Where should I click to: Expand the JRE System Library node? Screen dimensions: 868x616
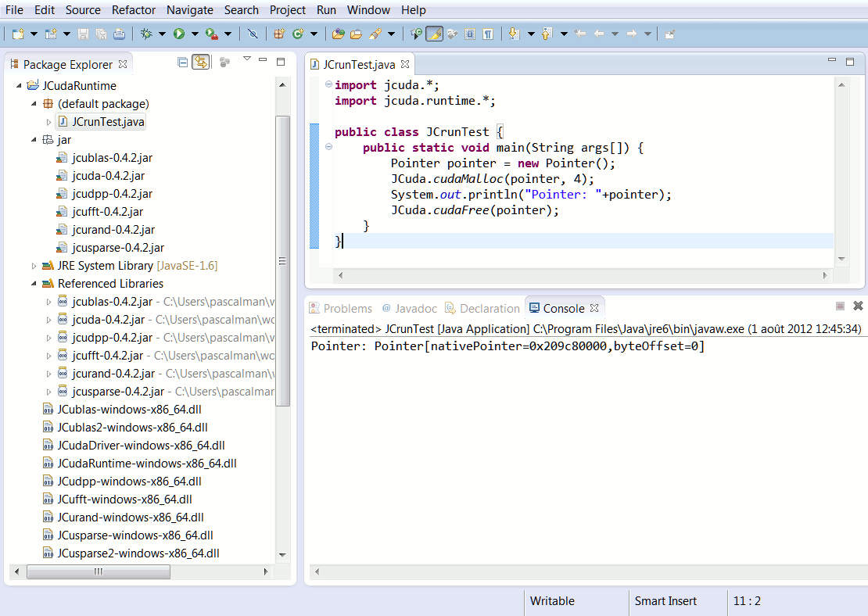tap(34, 266)
